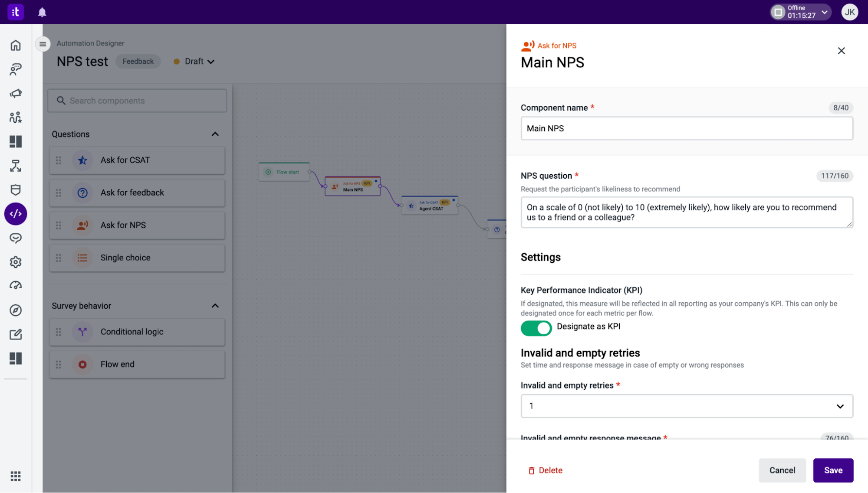Click the Conditional logic branch icon

pos(82,332)
